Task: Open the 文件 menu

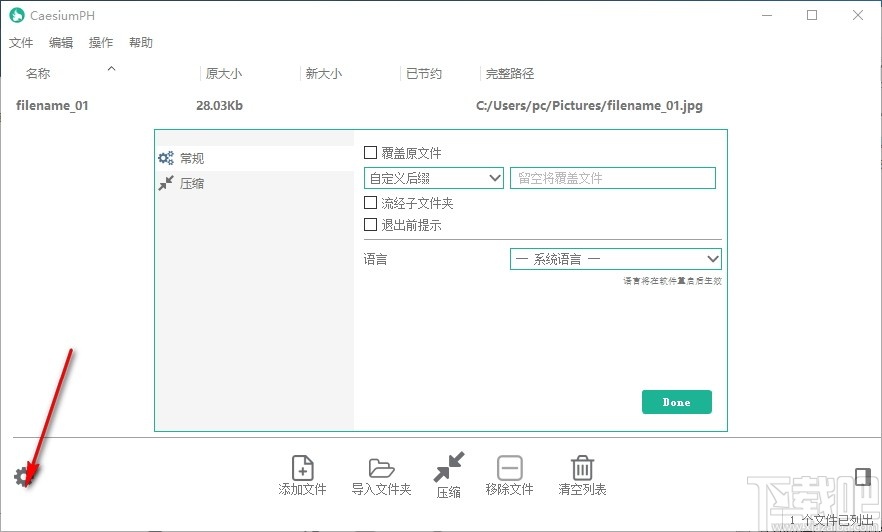Action: (21, 43)
